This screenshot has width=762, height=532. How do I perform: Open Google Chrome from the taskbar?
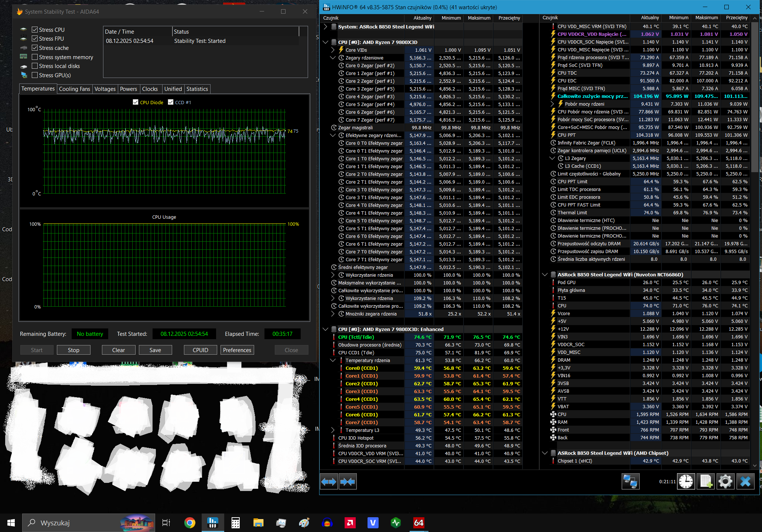coord(189,523)
